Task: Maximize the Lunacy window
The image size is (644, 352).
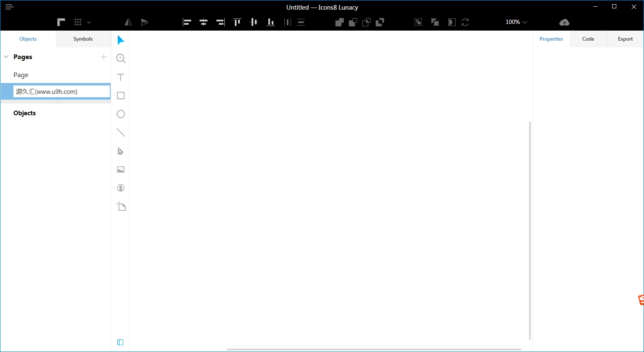Action: click(x=614, y=6)
